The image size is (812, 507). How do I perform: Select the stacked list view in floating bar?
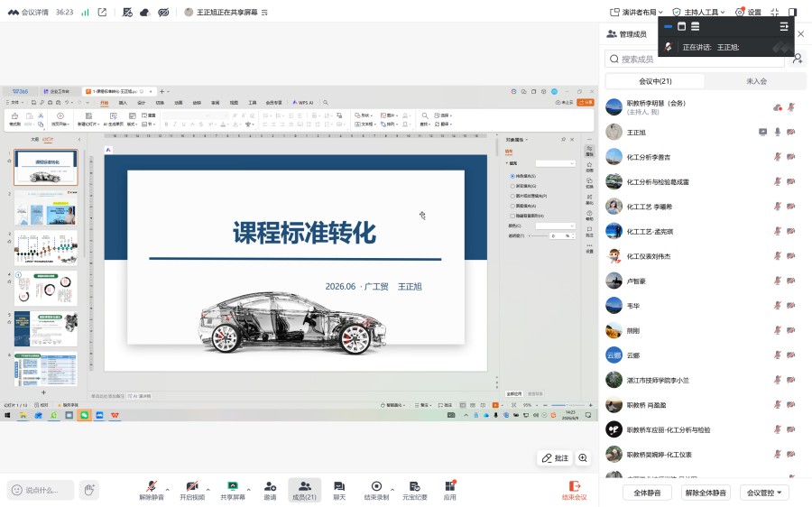[x=696, y=26]
